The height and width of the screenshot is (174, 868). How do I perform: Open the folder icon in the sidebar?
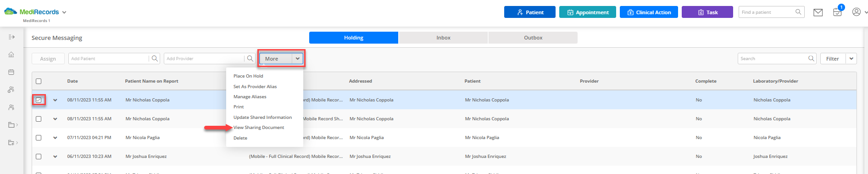coord(11,125)
